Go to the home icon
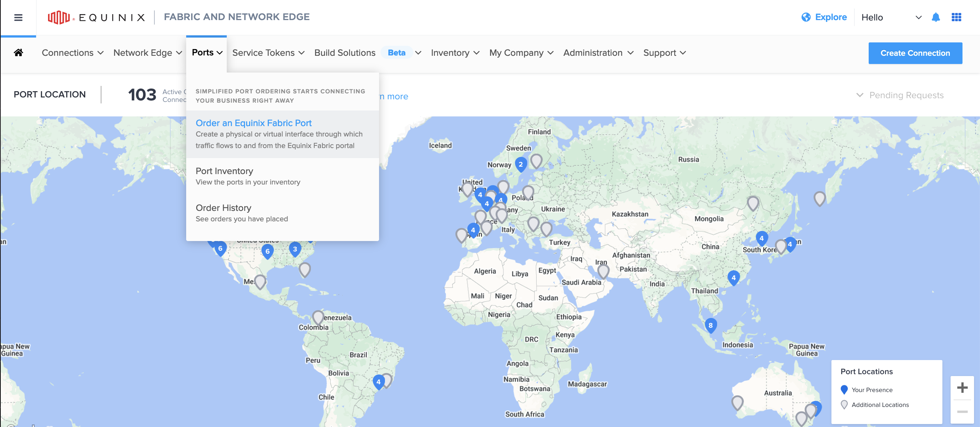 coord(18,52)
